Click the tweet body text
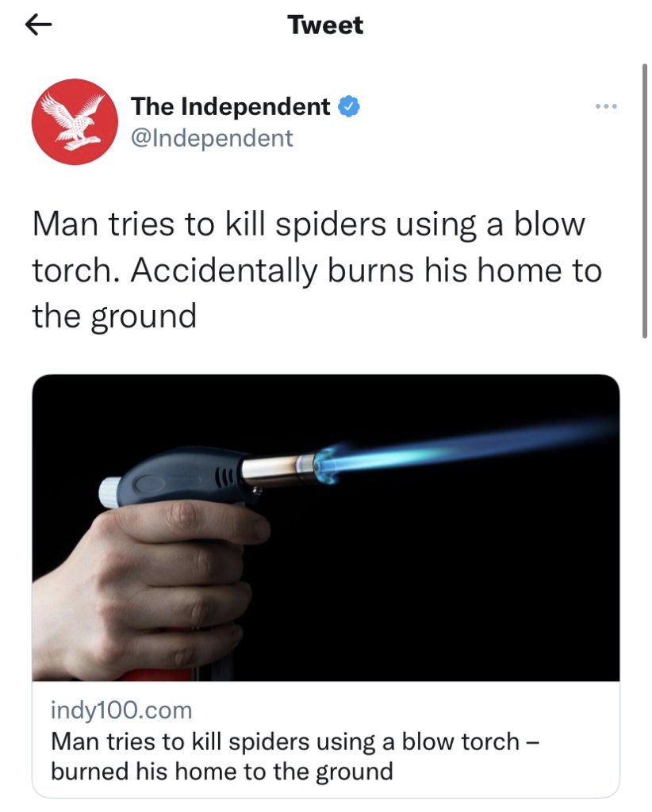 pyautogui.click(x=317, y=270)
